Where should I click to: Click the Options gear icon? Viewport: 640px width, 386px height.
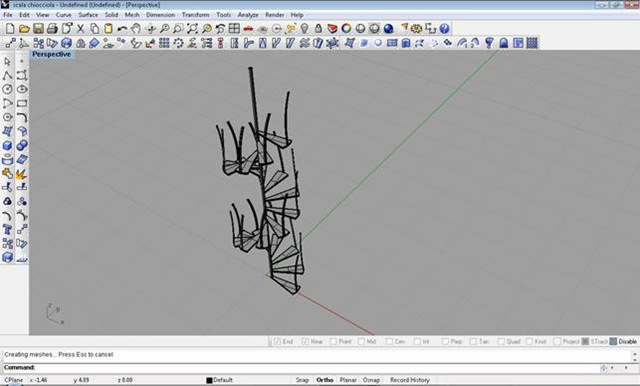[416, 29]
